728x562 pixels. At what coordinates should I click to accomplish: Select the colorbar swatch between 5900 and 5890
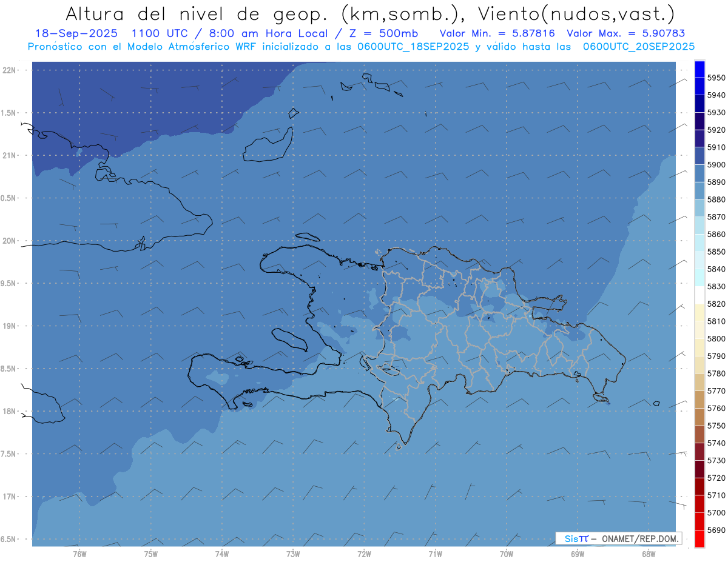click(699, 173)
